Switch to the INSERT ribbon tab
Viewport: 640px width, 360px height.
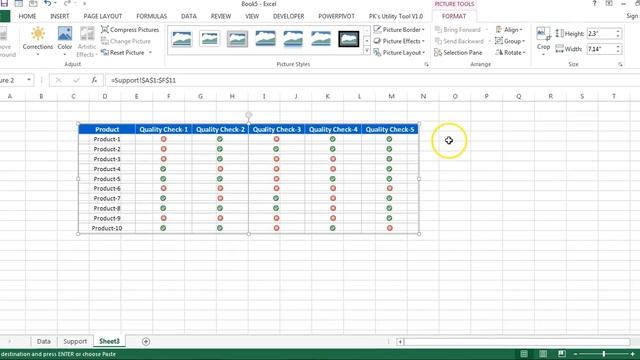pyautogui.click(x=60, y=16)
